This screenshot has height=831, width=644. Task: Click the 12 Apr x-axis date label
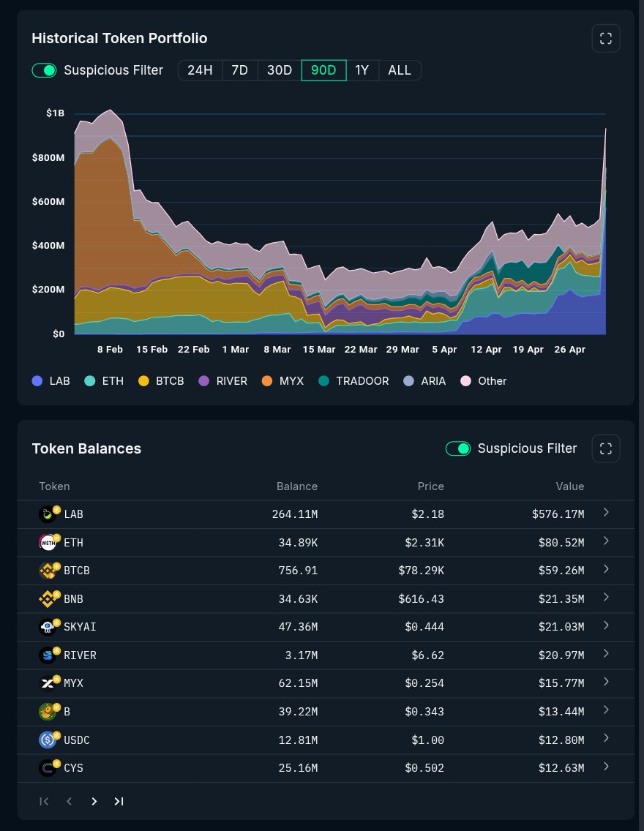486,350
